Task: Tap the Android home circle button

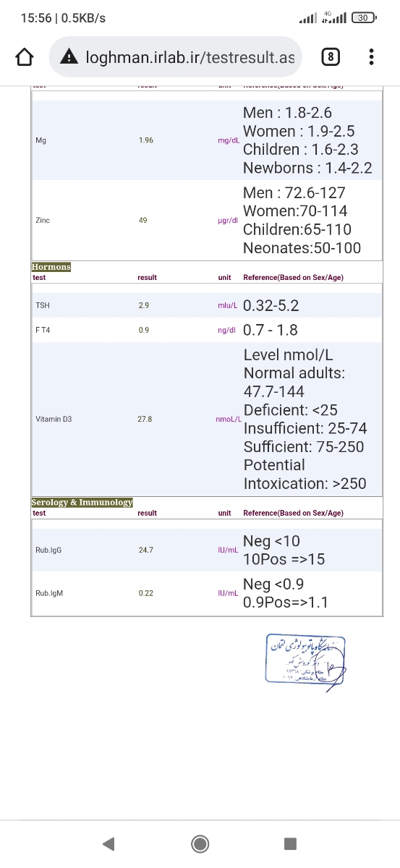Action: 200,843
